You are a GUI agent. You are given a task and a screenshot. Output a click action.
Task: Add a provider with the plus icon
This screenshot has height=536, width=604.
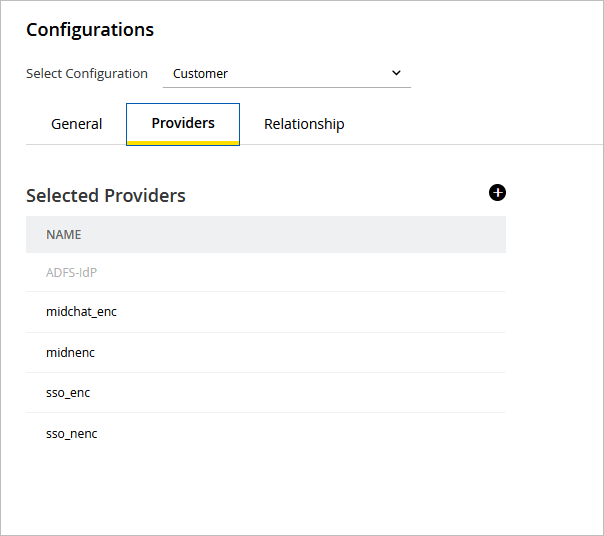(x=497, y=193)
